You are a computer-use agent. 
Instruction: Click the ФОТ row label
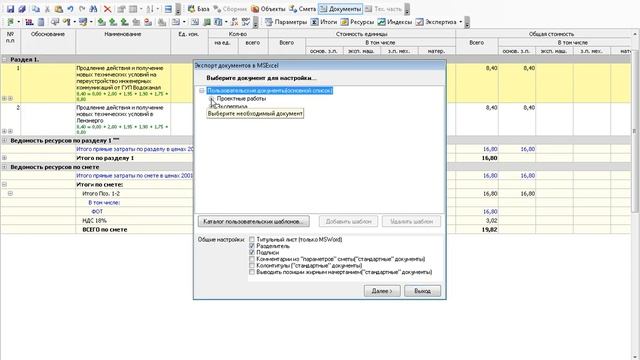pyautogui.click(x=97, y=211)
